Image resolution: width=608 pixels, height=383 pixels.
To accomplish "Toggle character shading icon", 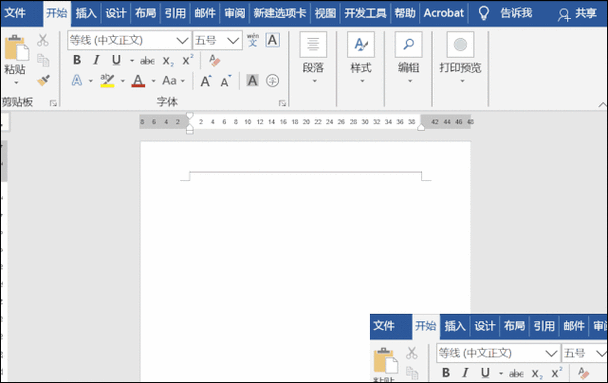I will [252, 81].
